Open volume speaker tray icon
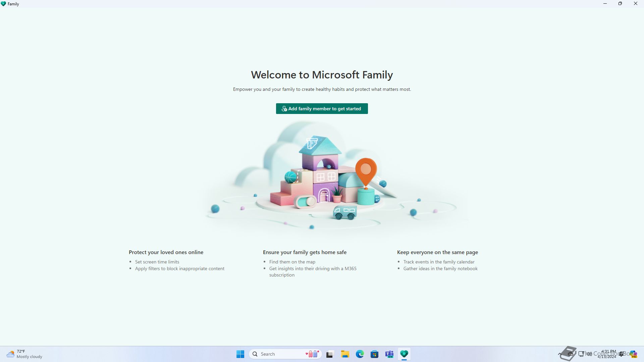This screenshot has height=362, width=644. [589, 354]
